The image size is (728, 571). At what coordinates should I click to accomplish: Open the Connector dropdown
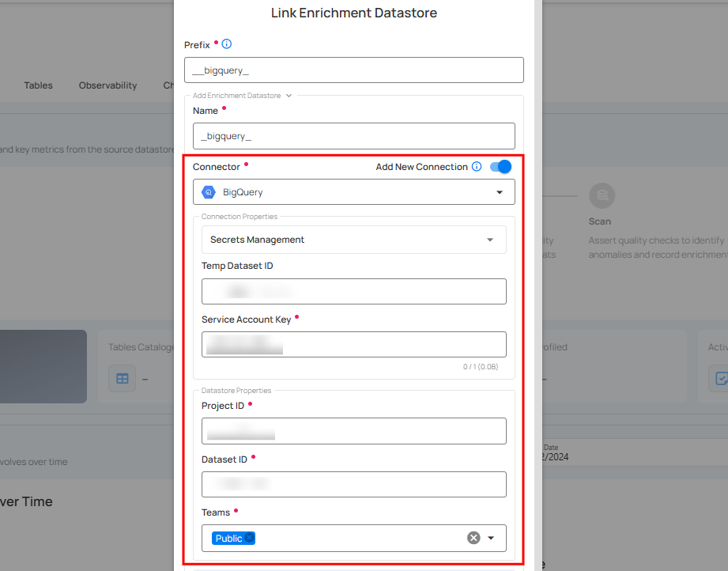499,191
